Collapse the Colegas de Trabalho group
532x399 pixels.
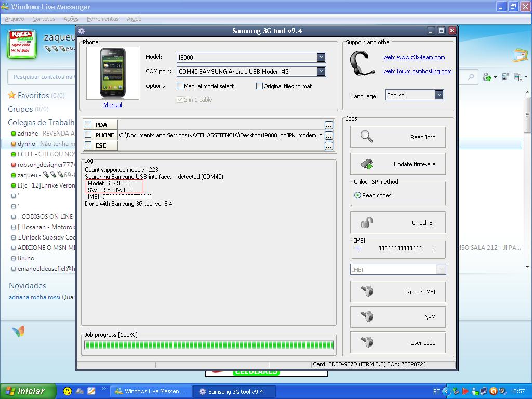pyautogui.click(x=41, y=123)
